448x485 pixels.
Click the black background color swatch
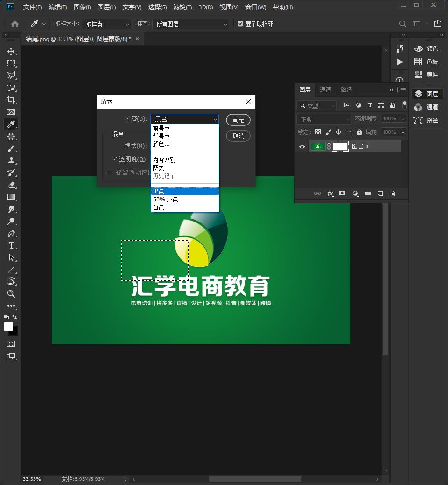pyautogui.click(x=14, y=333)
